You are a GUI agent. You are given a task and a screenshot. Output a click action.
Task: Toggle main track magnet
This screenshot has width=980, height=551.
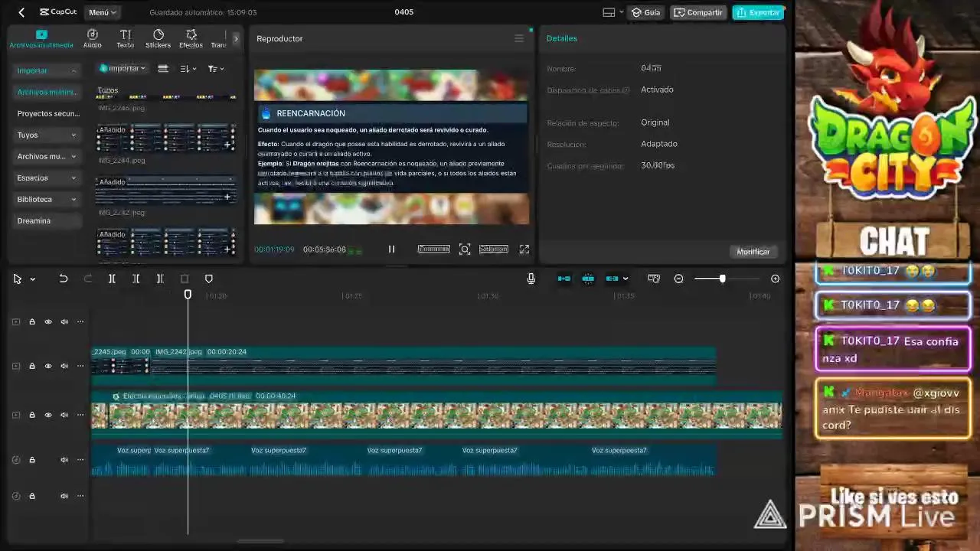coord(564,279)
